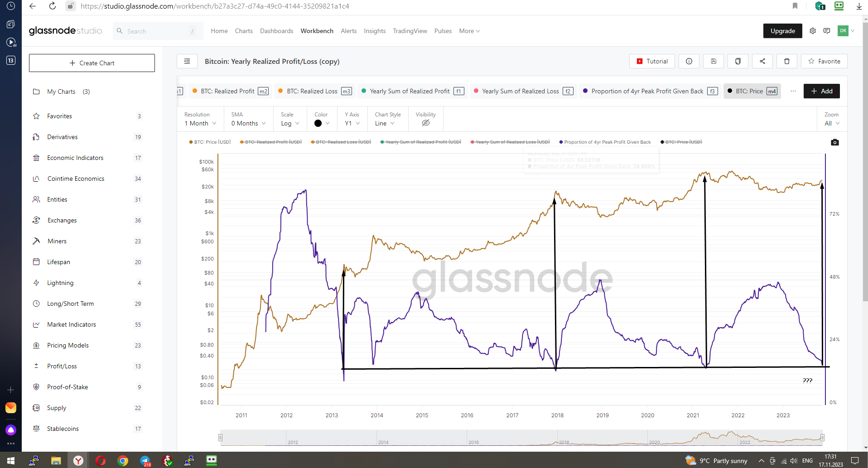The image size is (868, 468).
Task: Expand the More navigation menu
Action: (469, 31)
